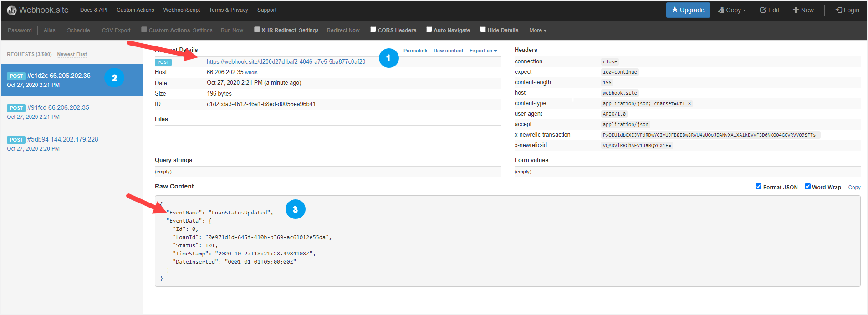Click the REQUESTS (3/500) counter
This screenshot has width=868, height=315.
(x=29, y=54)
